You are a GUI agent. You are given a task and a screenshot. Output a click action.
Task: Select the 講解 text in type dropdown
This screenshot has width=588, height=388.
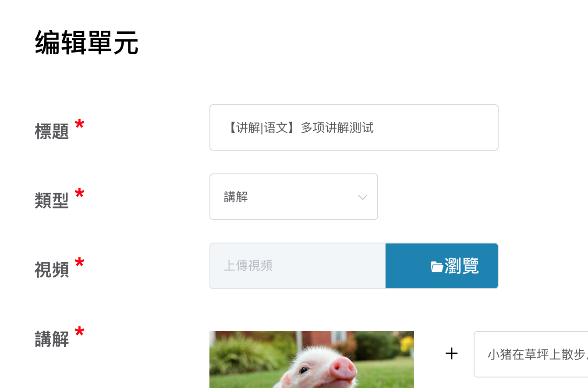236,197
